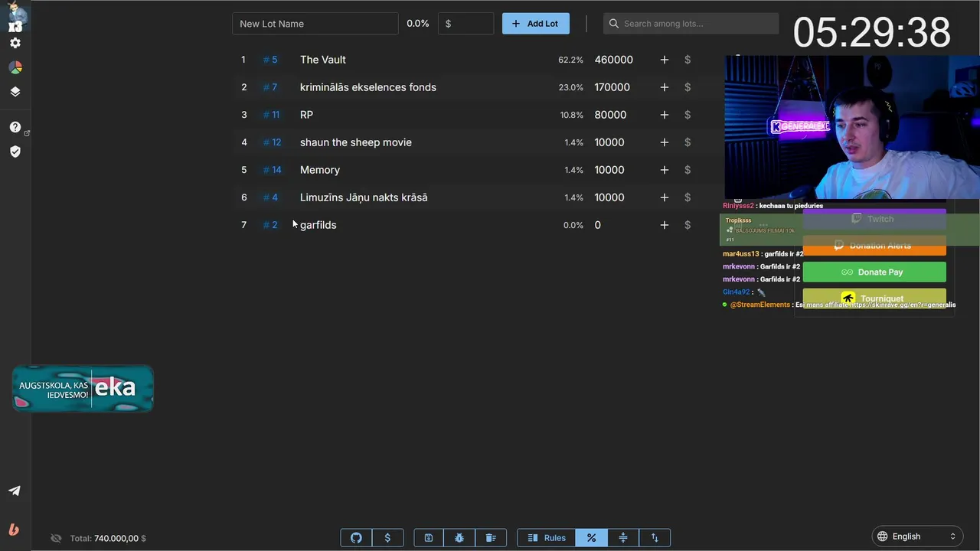The width and height of the screenshot is (980, 551).
Task: Click the Add Lot button
Action: click(x=535, y=24)
